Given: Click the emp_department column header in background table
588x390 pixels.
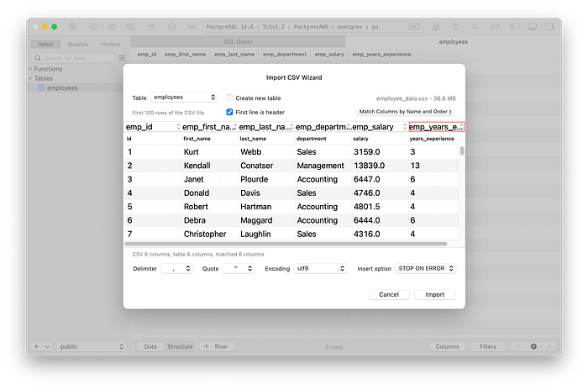Looking at the screenshot, I should click(x=284, y=54).
